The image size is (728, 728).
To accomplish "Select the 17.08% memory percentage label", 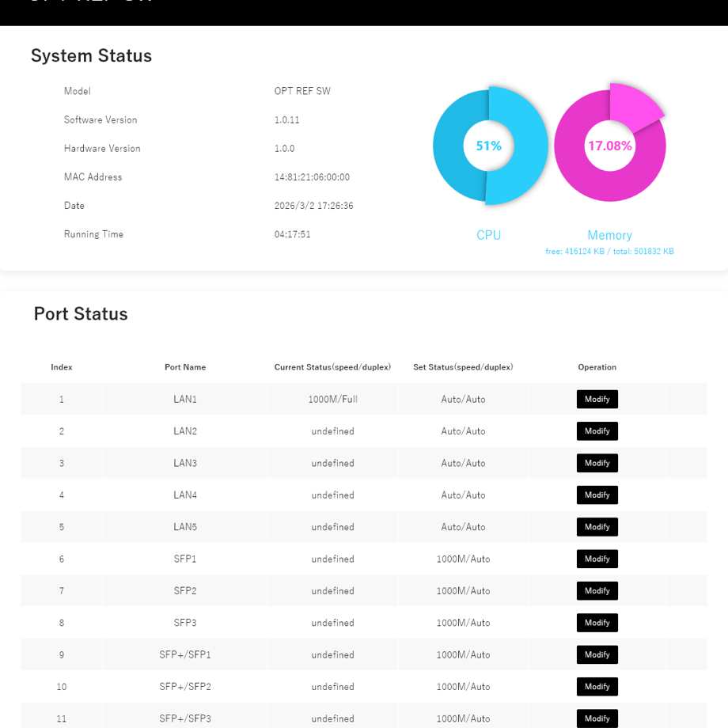I will pos(609,146).
